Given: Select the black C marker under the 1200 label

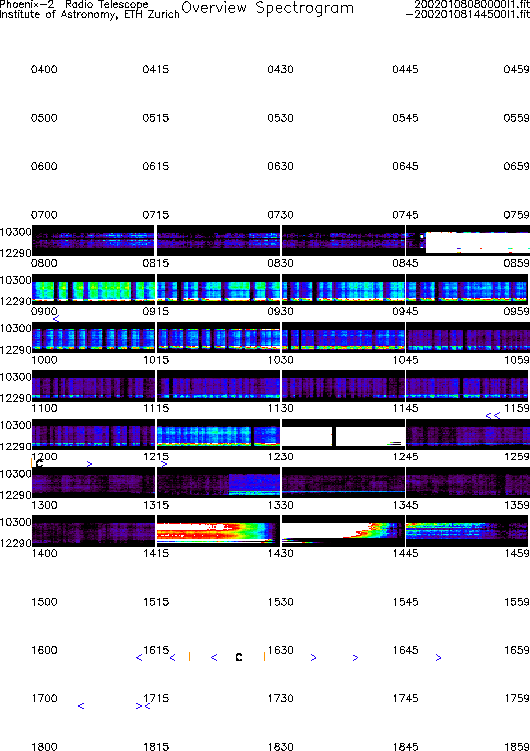Looking at the screenshot, I should tap(40, 464).
